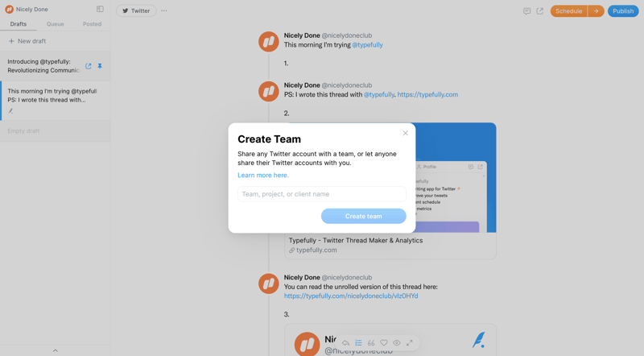The height and width of the screenshot is (356, 644).
Task: Click the Typefully feather logo in embedded card
Action: tap(478, 340)
